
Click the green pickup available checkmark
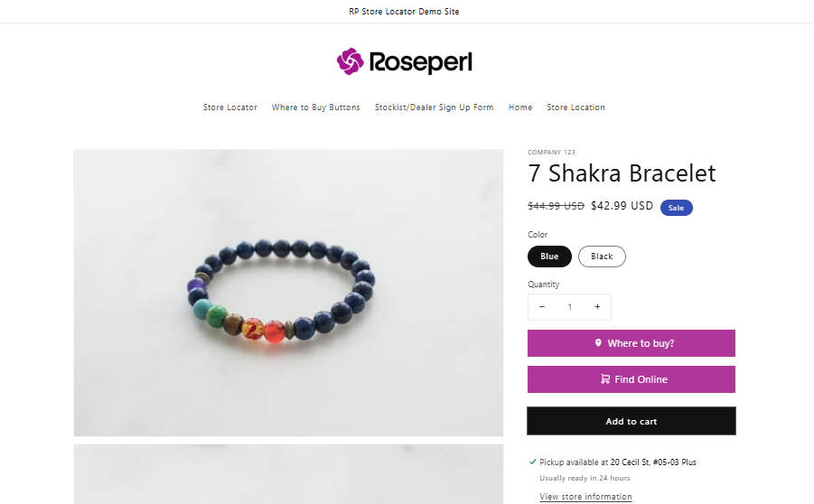[533, 462]
